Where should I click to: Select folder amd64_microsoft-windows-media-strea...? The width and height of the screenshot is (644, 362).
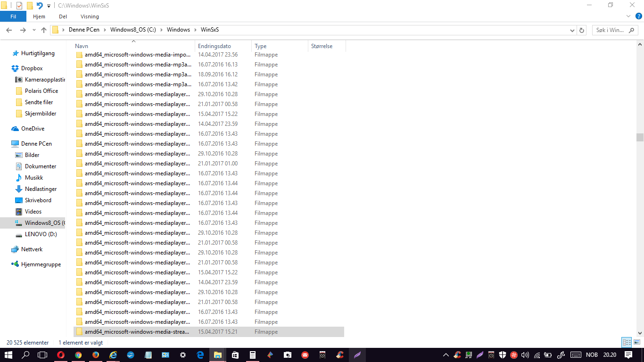(x=209, y=332)
